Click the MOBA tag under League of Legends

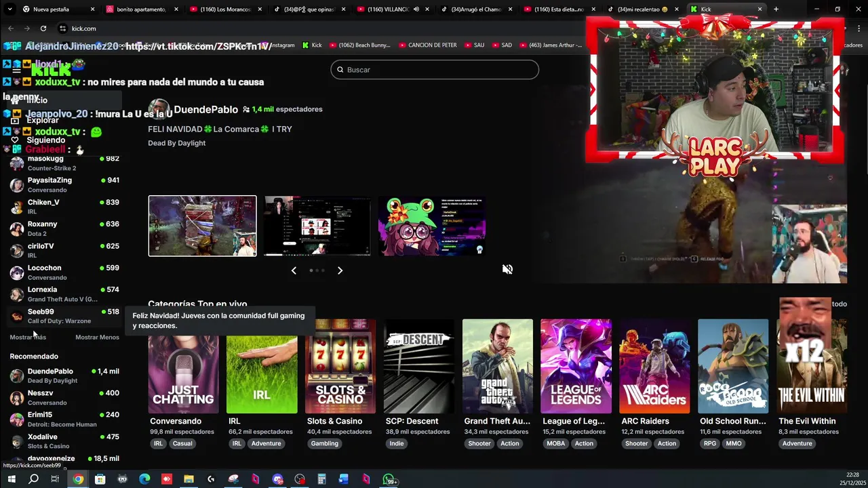click(556, 443)
